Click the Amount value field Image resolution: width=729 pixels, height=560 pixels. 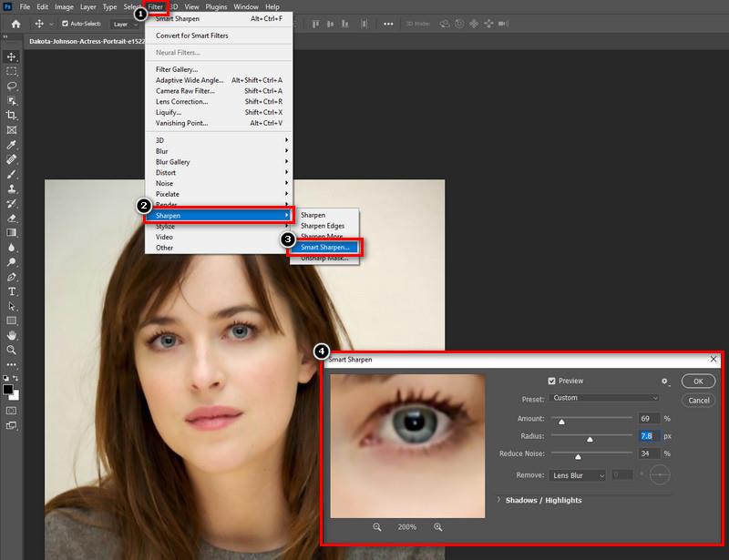pos(650,418)
